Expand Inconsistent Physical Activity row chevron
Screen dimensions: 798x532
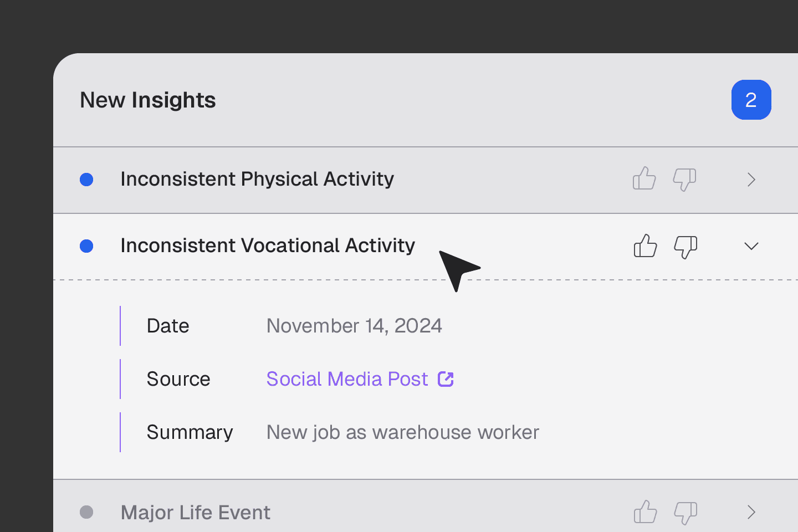(751, 180)
